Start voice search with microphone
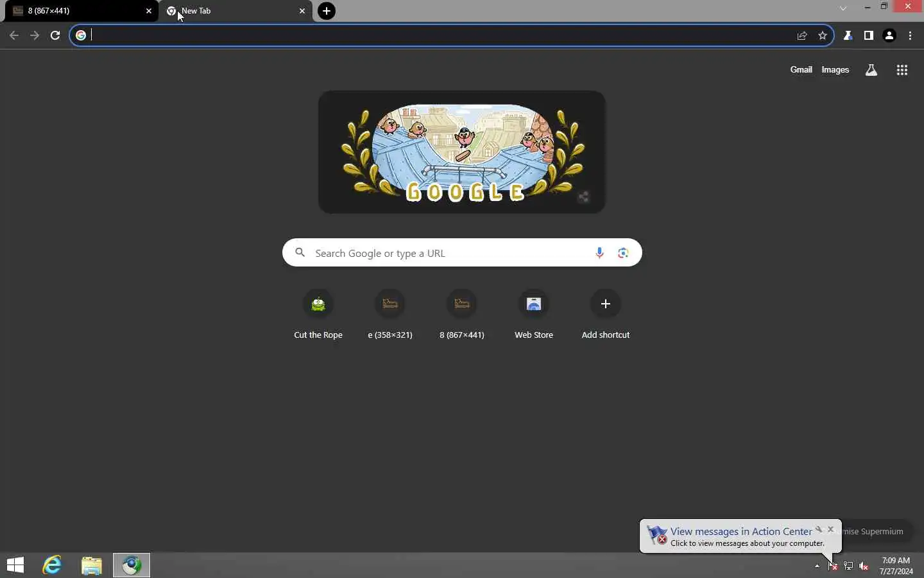 tap(599, 253)
